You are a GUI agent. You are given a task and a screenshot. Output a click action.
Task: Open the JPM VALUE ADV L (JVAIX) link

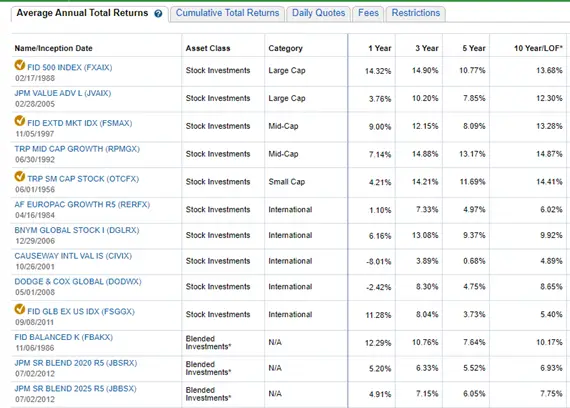pos(63,93)
